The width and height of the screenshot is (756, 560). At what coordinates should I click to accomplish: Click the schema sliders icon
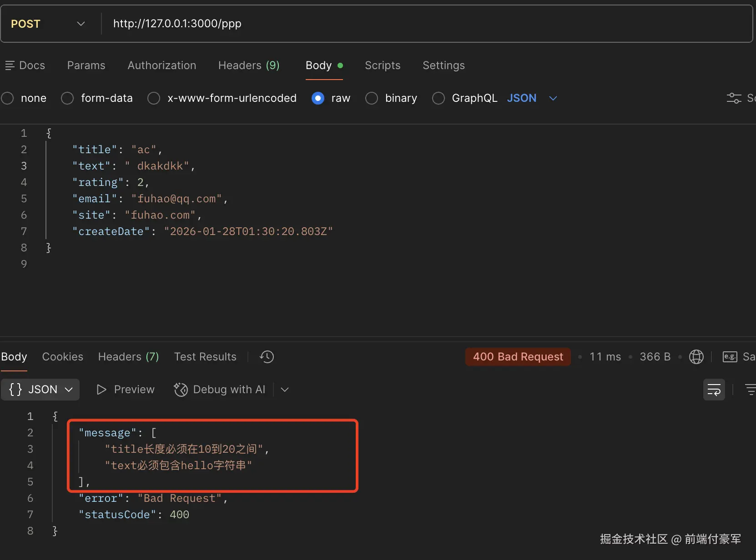(x=734, y=98)
